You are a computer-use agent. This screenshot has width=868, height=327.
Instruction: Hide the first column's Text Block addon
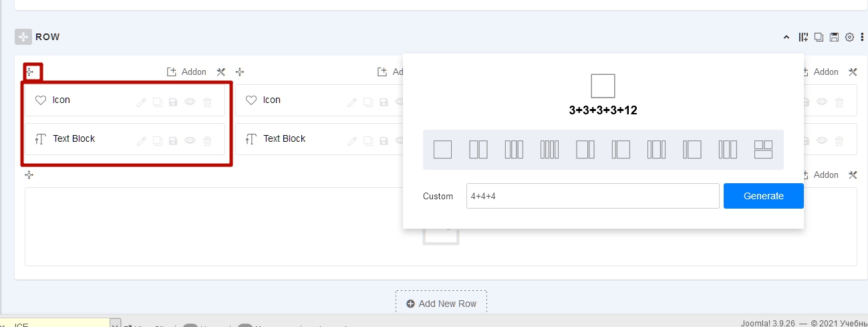click(190, 141)
